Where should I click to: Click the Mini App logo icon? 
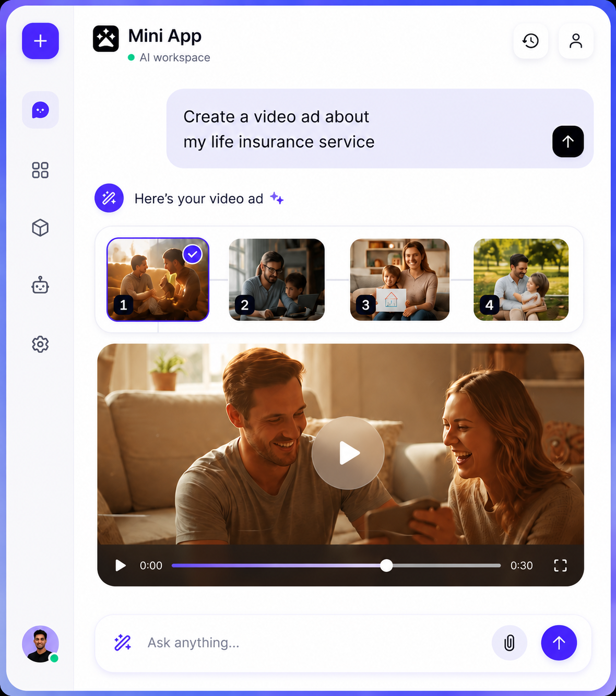[x=106, y=39]
